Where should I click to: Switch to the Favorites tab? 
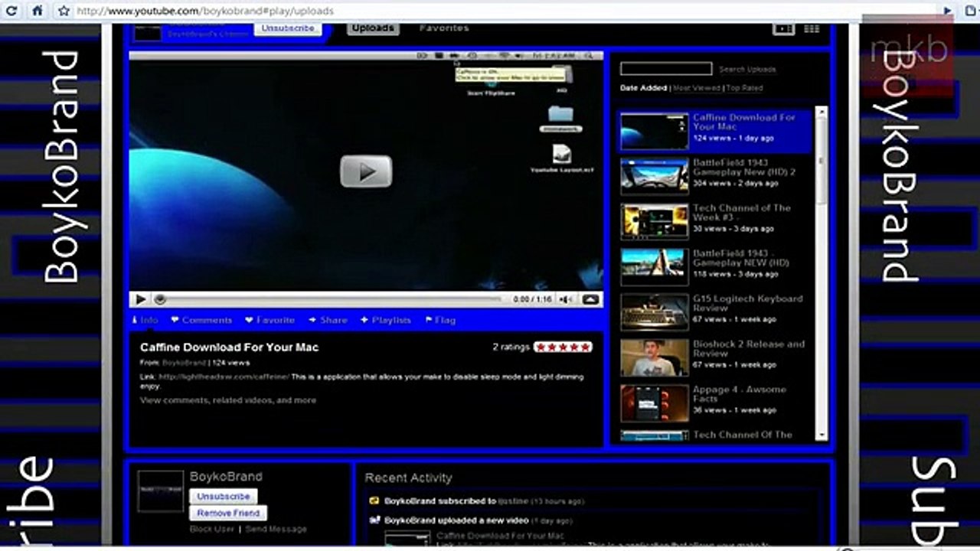444,28
